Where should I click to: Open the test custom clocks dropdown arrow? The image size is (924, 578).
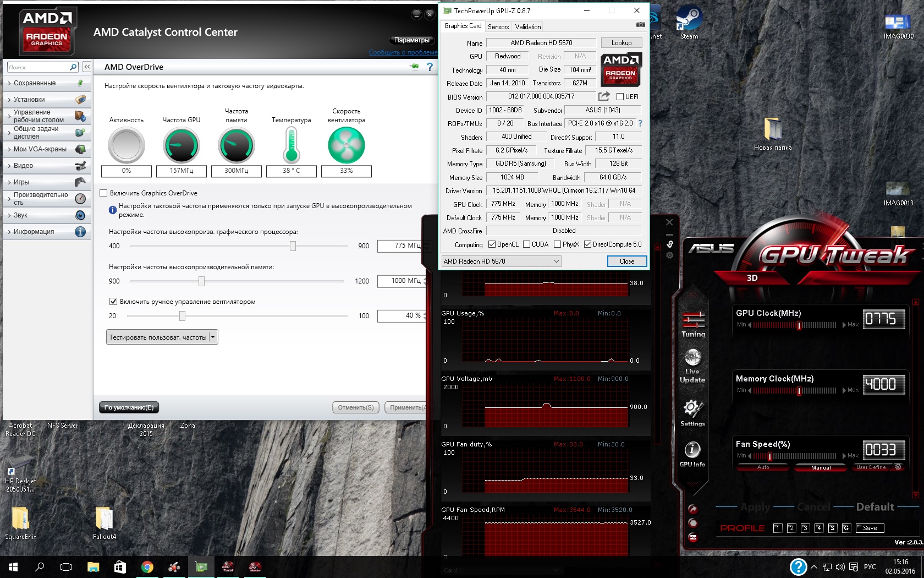click(x=213, y=337)
